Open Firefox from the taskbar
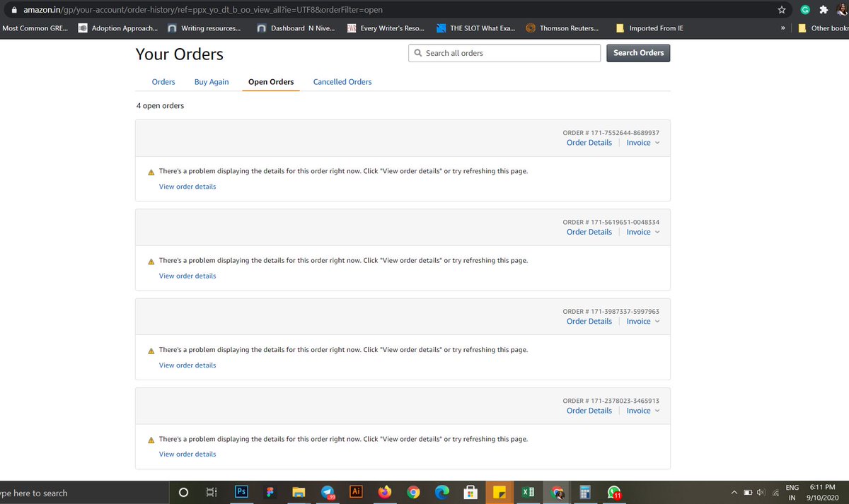 point(385,493)
